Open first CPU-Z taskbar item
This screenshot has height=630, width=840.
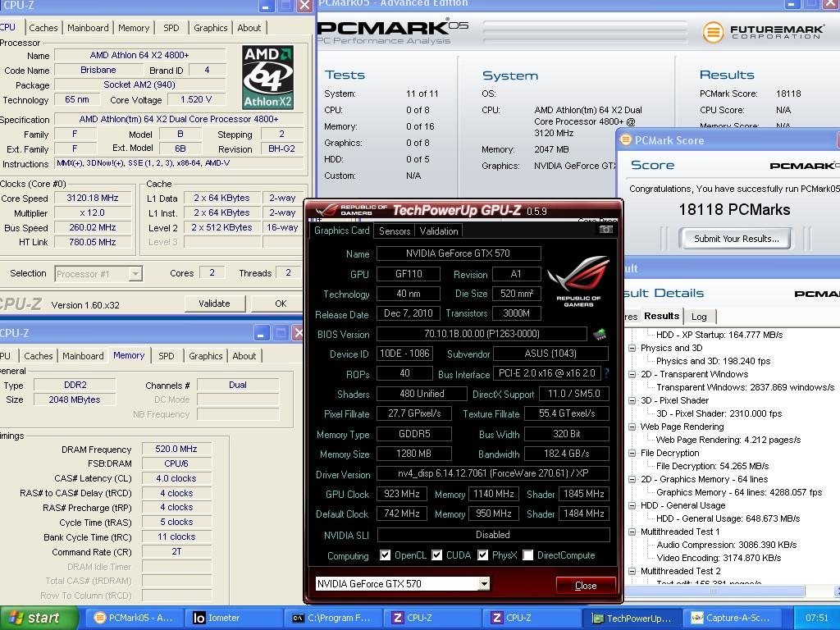pyautogui.click(x=432, y=618)
